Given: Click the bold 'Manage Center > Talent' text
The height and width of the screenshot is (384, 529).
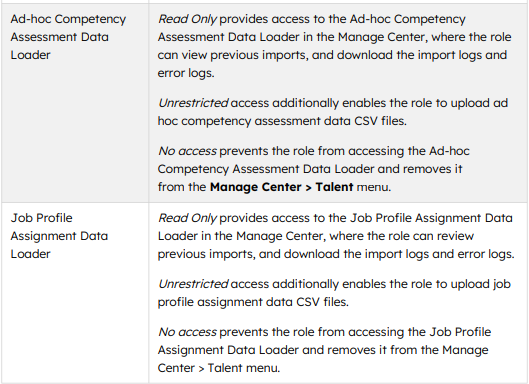Looking at the screenshot, I should click(281, 187).
